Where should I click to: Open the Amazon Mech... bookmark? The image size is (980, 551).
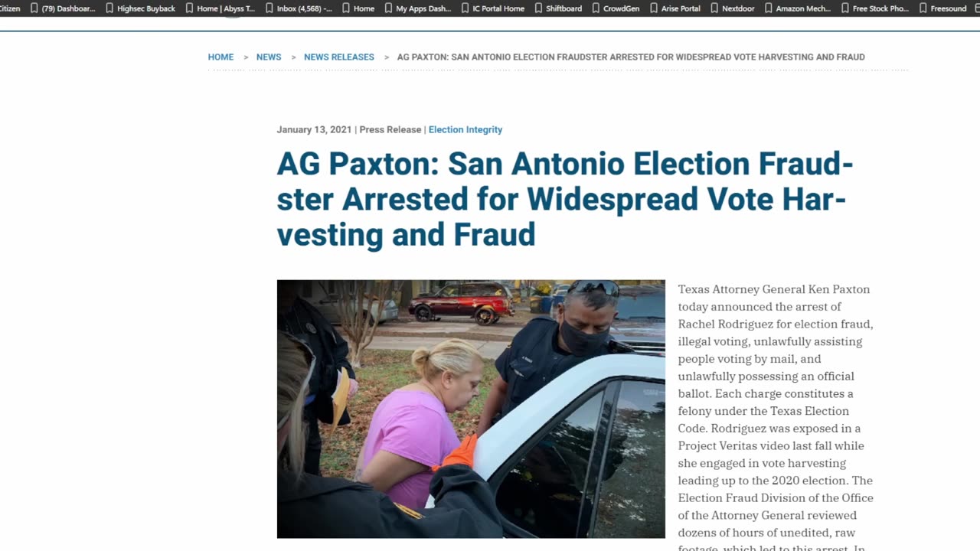point(797,8)
